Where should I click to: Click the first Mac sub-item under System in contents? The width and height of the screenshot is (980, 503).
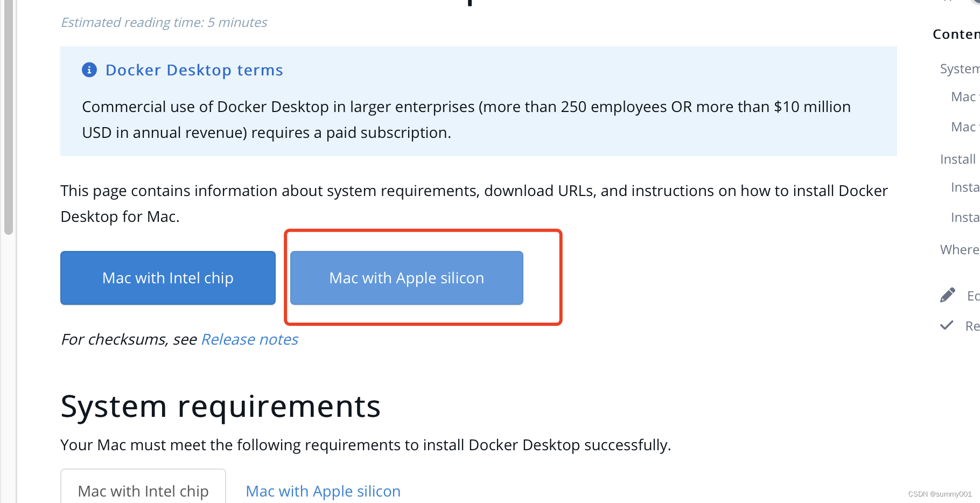[x=965, y=97]
